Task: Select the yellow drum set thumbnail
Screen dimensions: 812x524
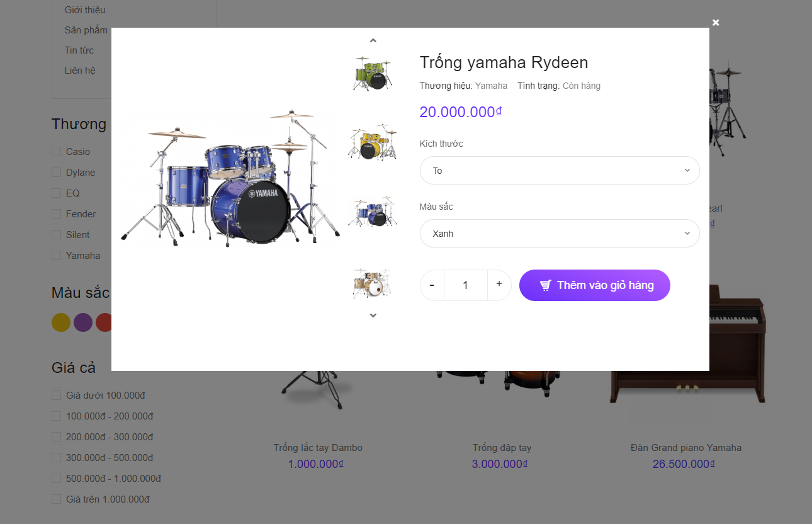Action: point(373,142)
